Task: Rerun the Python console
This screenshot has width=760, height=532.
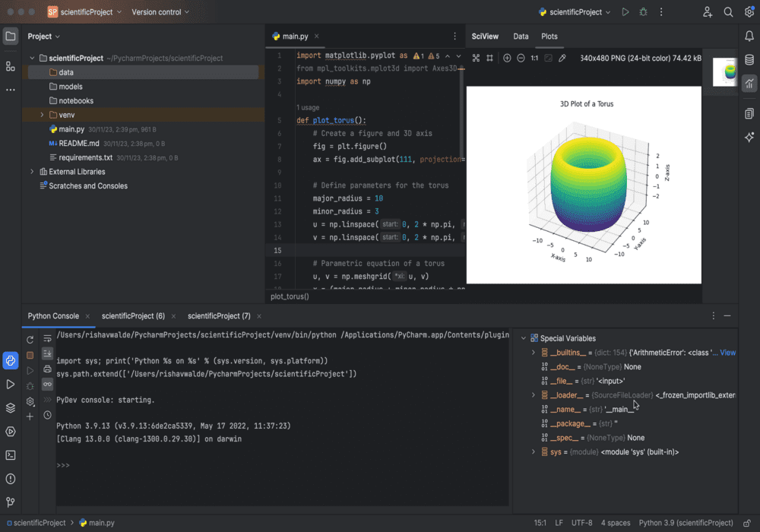Action: (x=30, y=339)
